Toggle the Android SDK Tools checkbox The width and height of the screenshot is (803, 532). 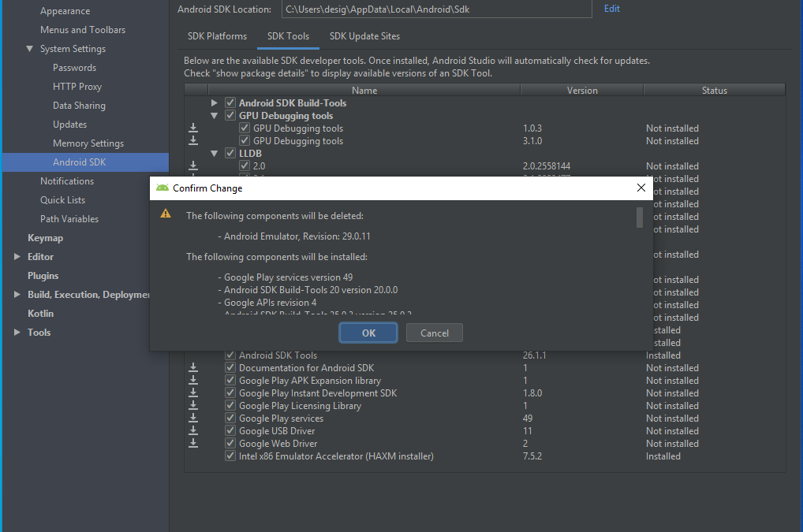[x=230, y=355]
